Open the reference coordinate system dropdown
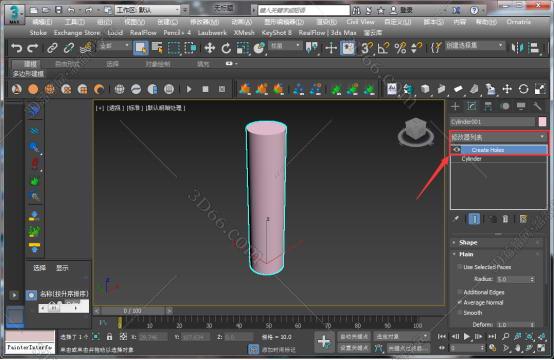The height and width of the screenshot is (360, 554). 285,46
